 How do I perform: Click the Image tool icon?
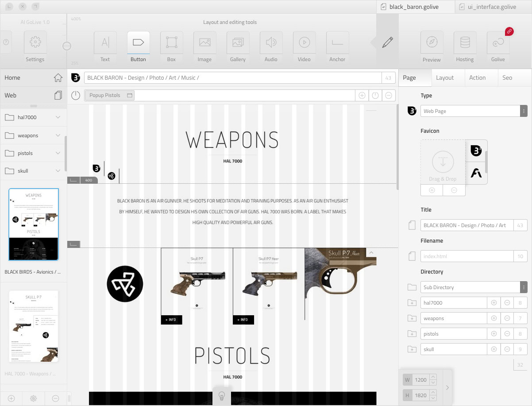(x=204, y=43)
